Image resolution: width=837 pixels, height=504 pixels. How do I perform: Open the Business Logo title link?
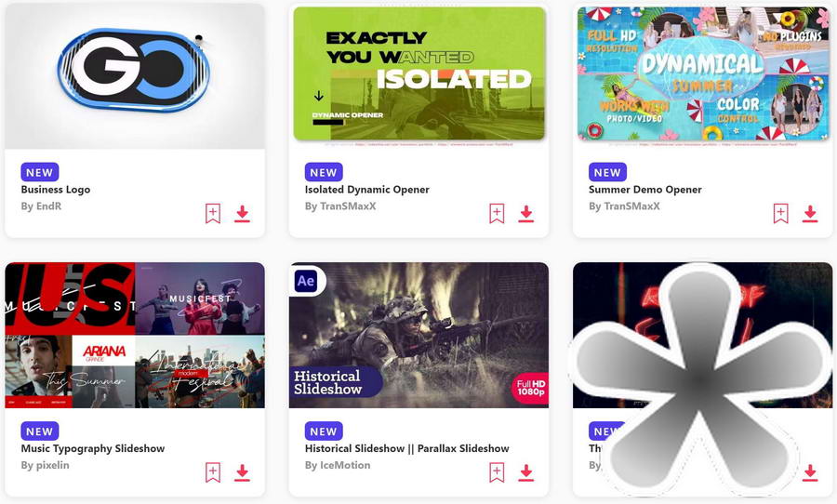pyautogui.click(x=56, y=190)
